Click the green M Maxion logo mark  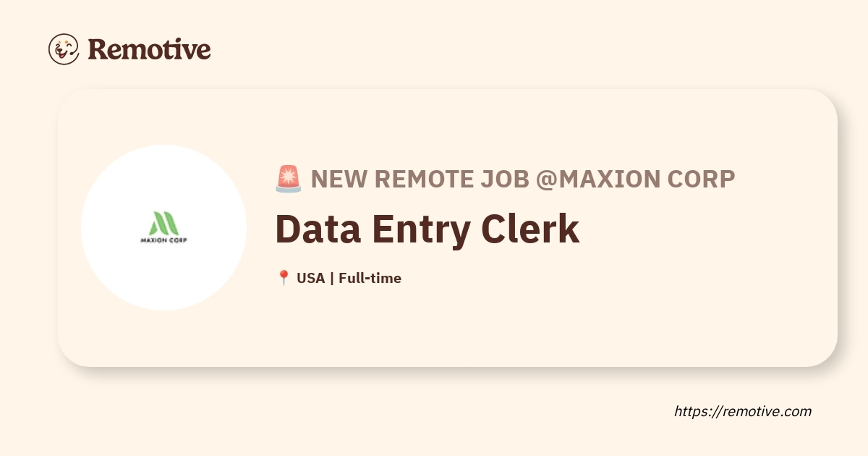163,222
